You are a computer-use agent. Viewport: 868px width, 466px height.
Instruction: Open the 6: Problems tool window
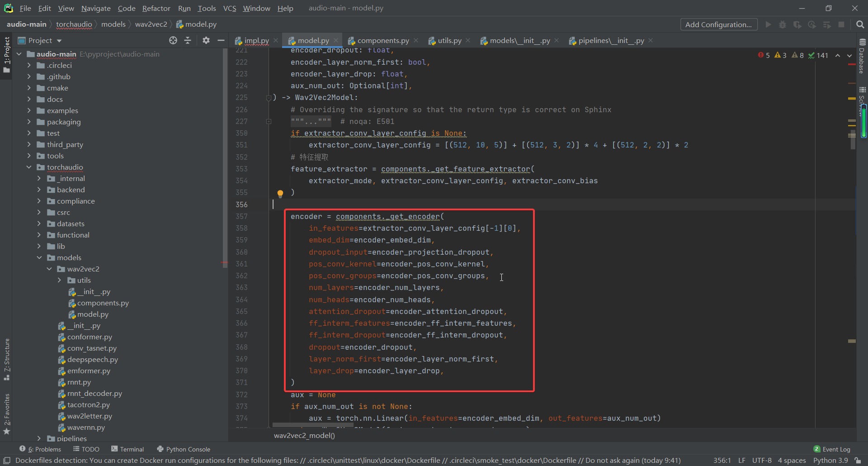tap(40, 449)
